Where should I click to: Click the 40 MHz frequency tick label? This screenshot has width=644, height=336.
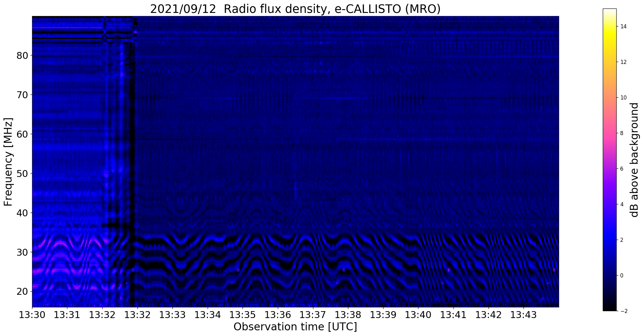(x=22, y=213)
